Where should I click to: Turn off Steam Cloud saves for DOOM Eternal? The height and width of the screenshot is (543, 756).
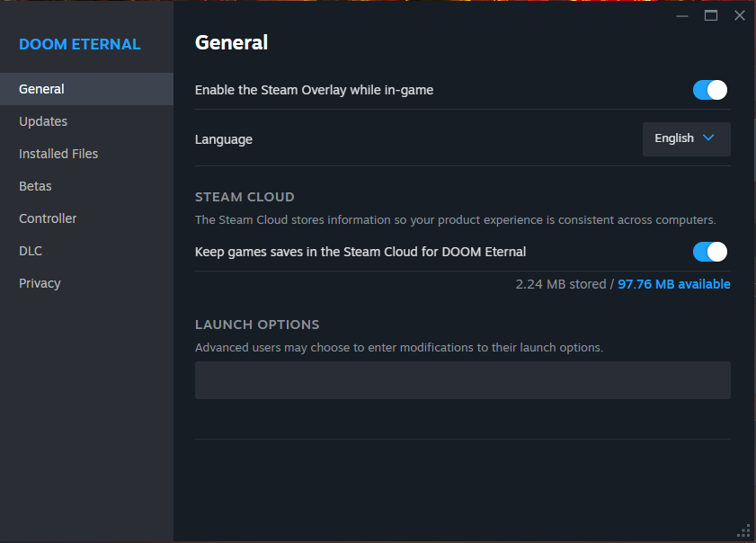709,252
